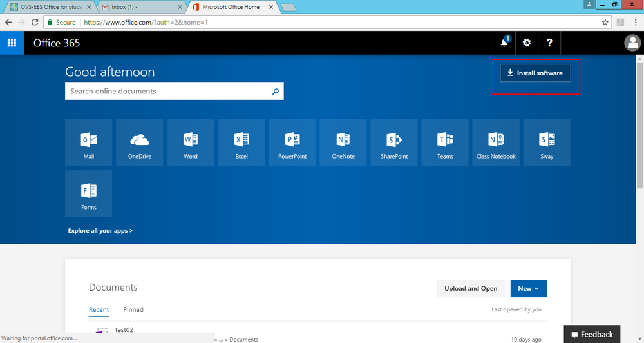Launch the Forms app tile

point(89,193)
